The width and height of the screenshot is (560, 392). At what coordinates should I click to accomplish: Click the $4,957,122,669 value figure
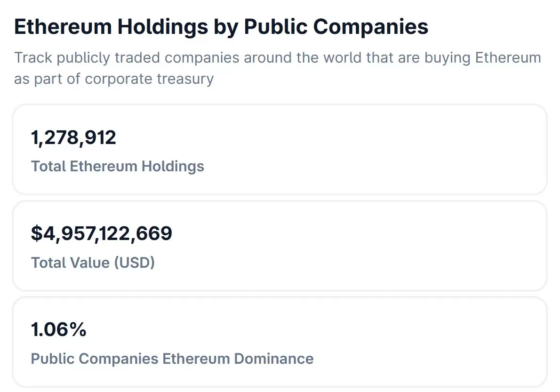pos(102,233)
